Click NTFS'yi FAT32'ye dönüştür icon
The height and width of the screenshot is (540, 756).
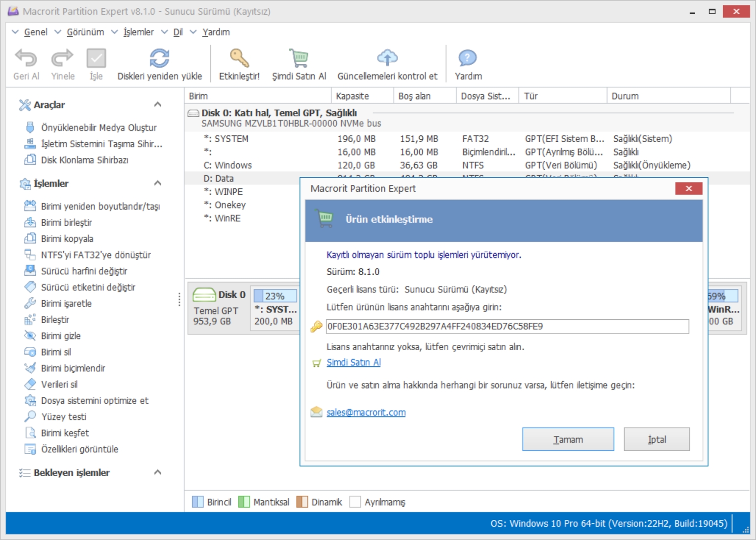30,254
